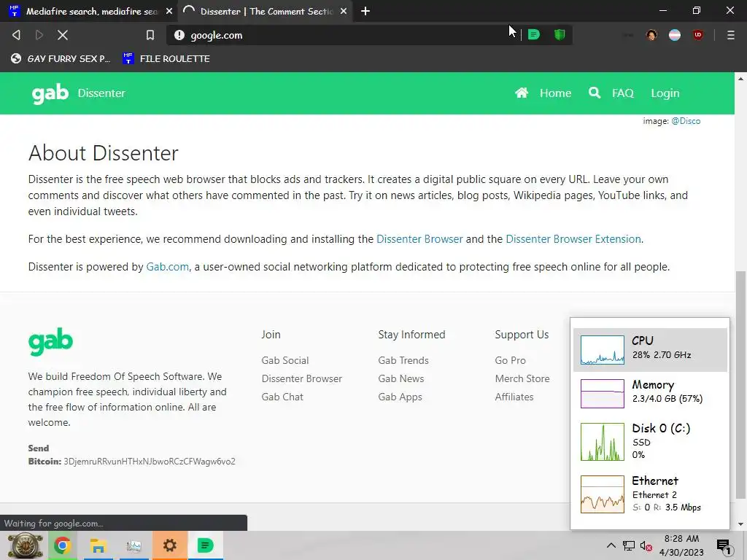Close the Dissenter tab
Image resolution: width=747 pixels, height=560 pixels.
click(x=344, y=11)
